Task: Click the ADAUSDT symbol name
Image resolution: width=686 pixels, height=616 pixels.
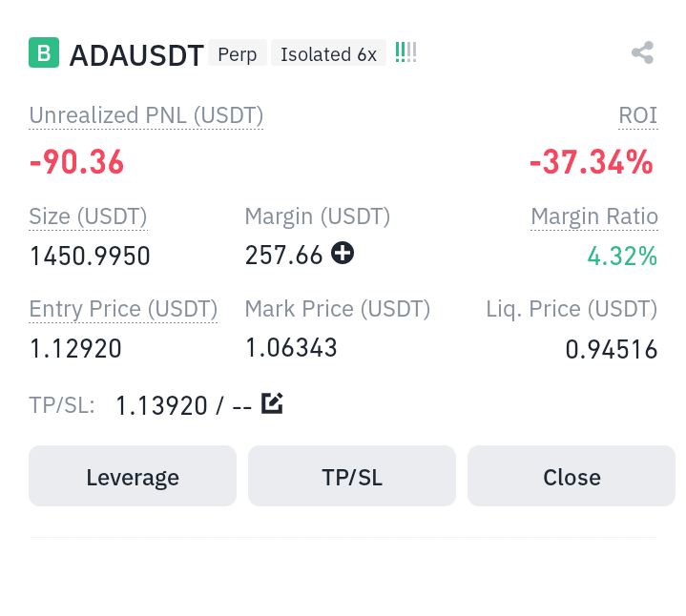Action: coord(136,55)
